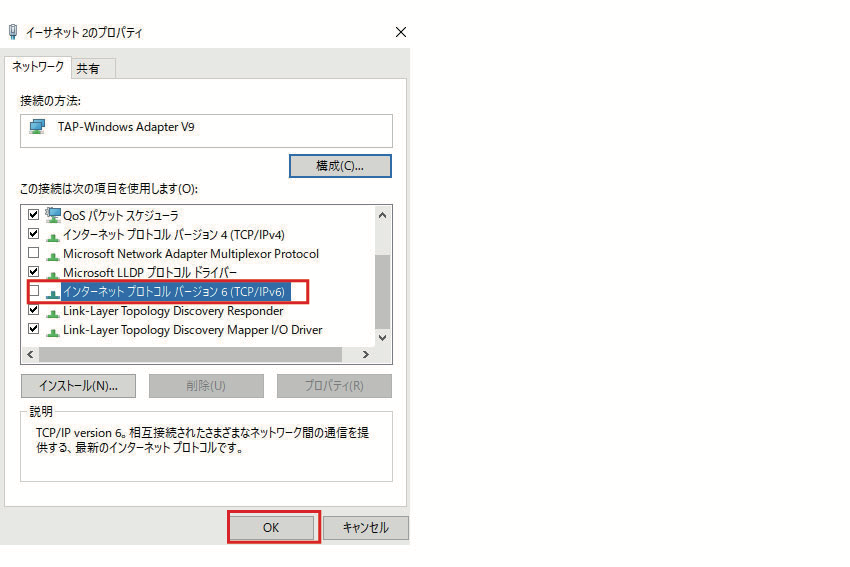Switch to the ネットワーク tab

point(38,67)
